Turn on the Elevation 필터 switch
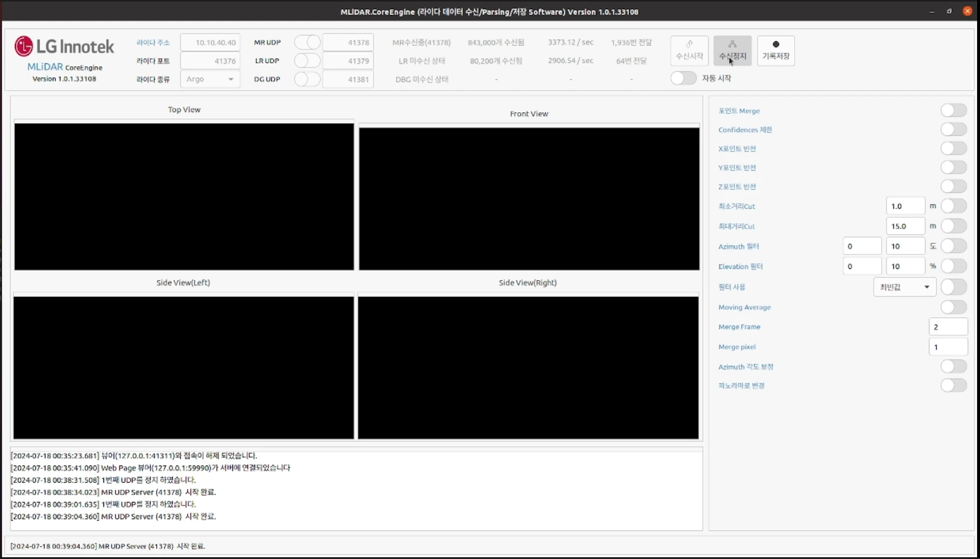Screen dimensions: 980x559 (x=953, y=266)
